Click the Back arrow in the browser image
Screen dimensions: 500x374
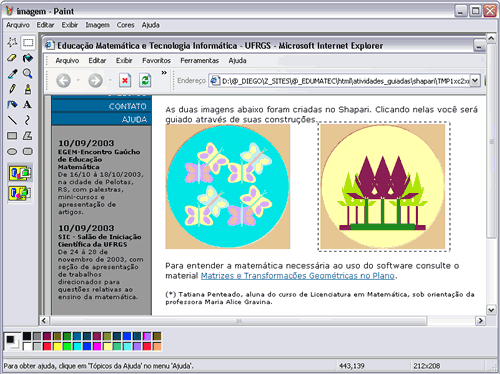pos(63,80)
